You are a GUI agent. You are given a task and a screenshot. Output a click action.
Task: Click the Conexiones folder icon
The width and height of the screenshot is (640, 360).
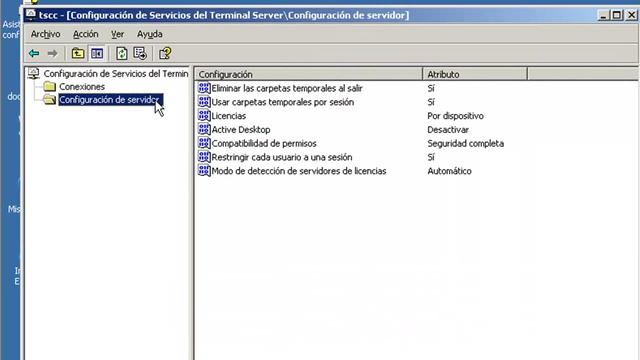(49, 87)
